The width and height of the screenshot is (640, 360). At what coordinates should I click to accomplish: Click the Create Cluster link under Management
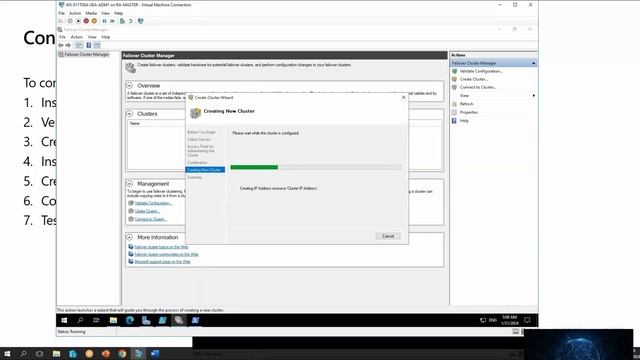coord(147,211)
